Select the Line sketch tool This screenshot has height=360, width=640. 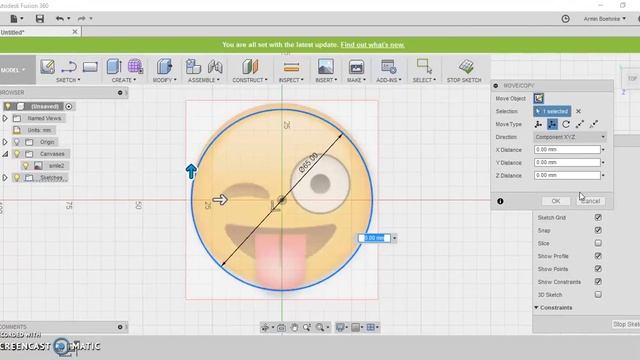click(69, 67)
